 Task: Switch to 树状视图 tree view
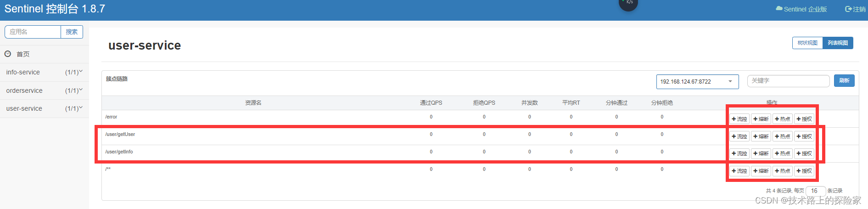point(807,43)
